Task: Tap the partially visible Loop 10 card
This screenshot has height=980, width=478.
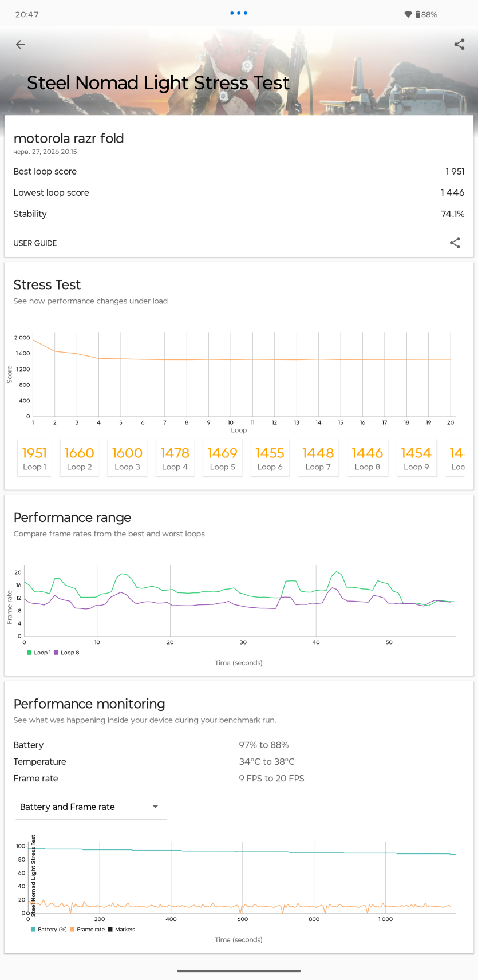Action: point(458,458)
